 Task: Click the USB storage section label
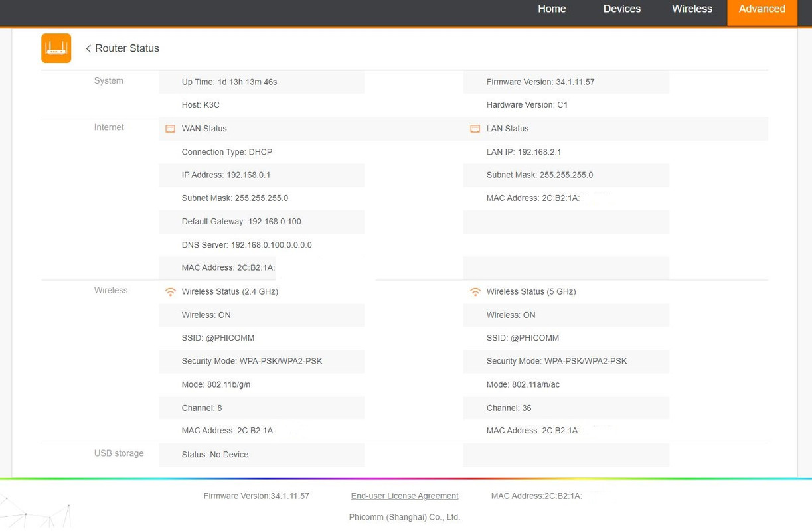(x=119, y=453)
